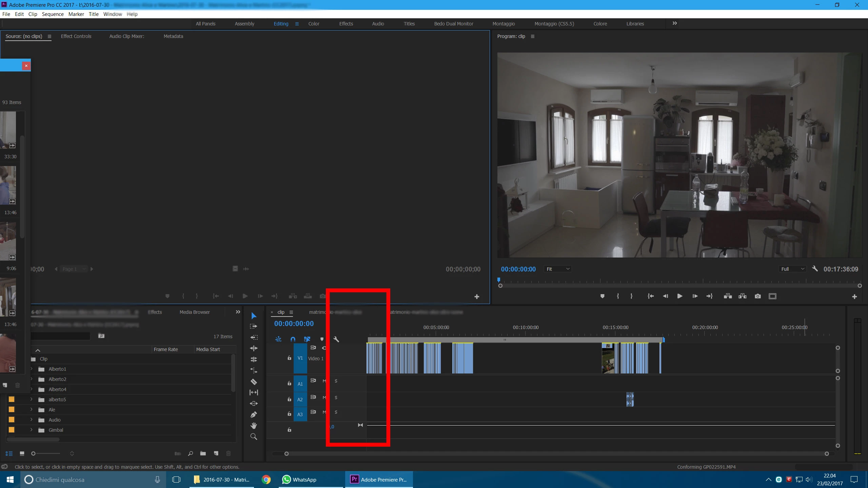This screenshot has width=868, height=488.
Task: Switch to the Effect Controls tab
Action: click(x=76, y=36)
